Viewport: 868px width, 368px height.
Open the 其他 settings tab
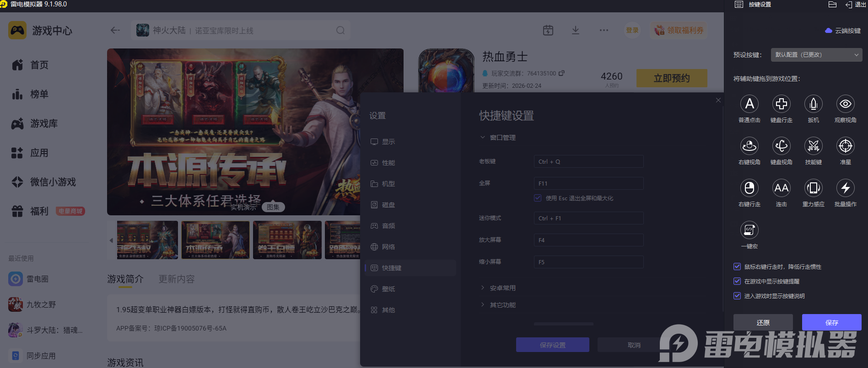click(410, 310)
